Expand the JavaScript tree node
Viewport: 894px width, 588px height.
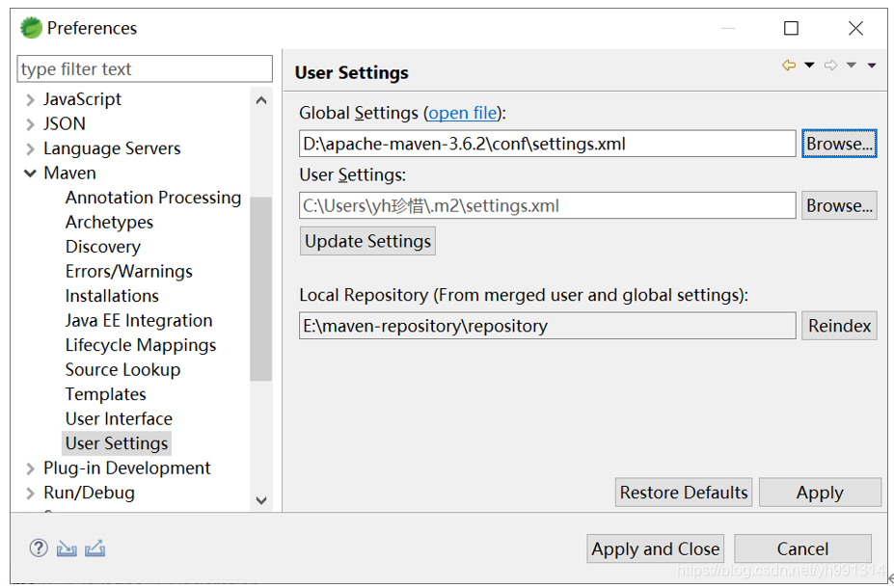tap(31, 99)
